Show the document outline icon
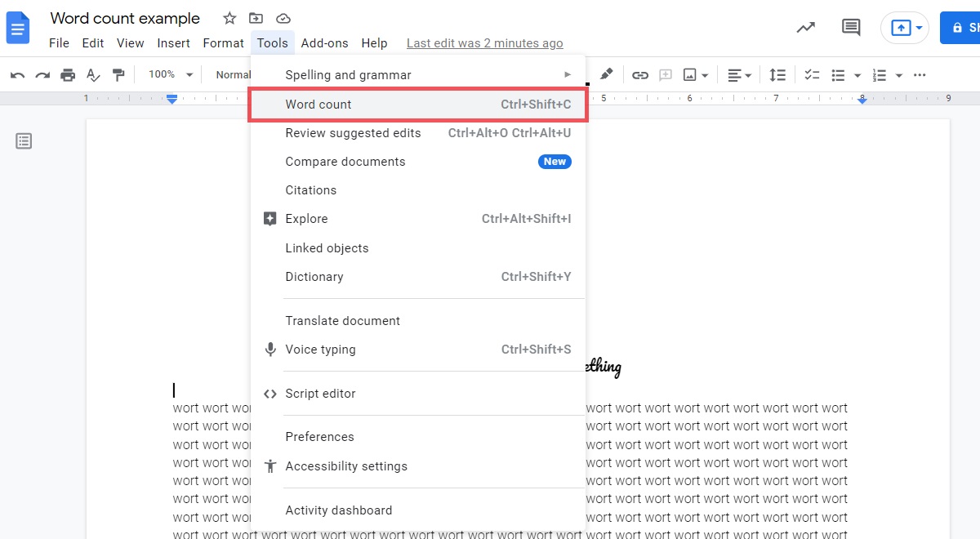This screenshot has width=980, height=539. coord(24,141)
